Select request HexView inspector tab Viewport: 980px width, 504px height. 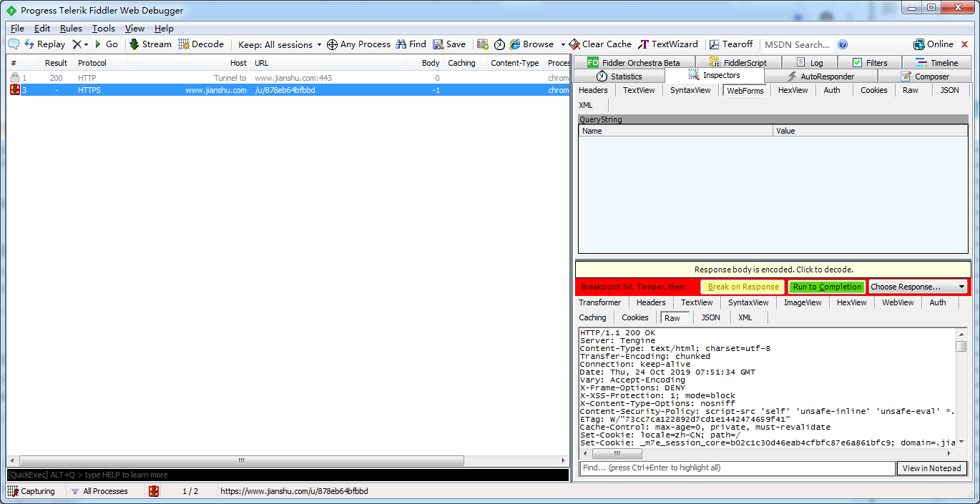pos(793,90)
